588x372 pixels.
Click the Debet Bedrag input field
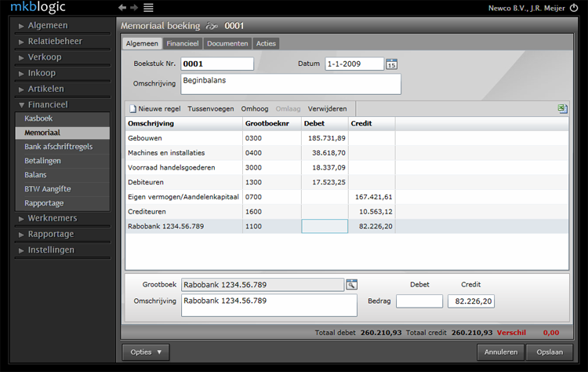[x=419, y=301]
